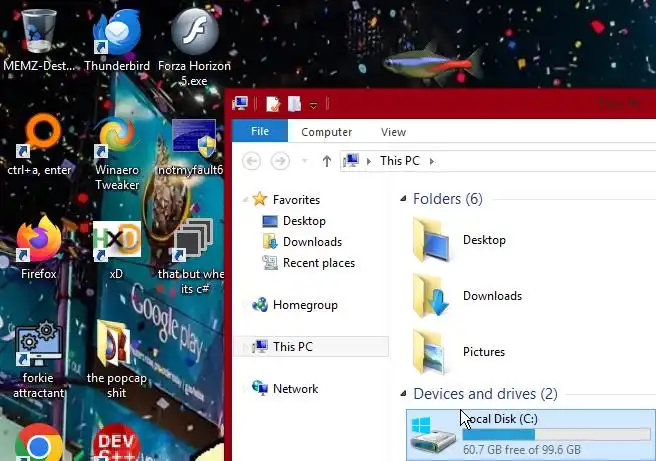656x461 pixels.
Task: Click the "Devices and drives (2)" header text
Action: tap(485, 394)
